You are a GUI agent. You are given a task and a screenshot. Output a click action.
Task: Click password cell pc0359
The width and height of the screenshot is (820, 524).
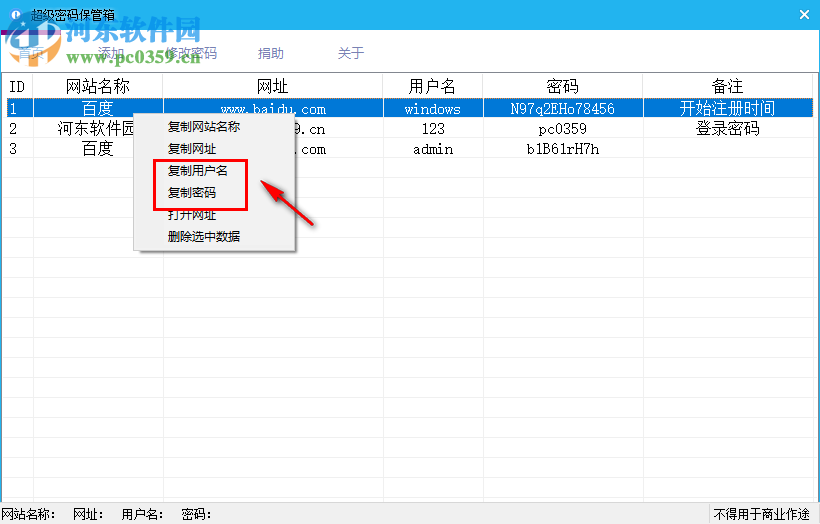click(x=563, y=129)
